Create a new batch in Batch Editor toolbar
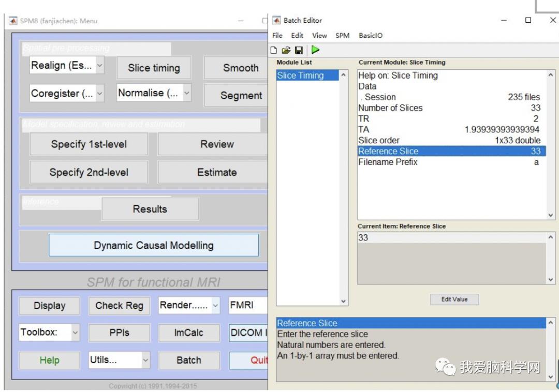The image size is (559, 392). coord(273,50)
